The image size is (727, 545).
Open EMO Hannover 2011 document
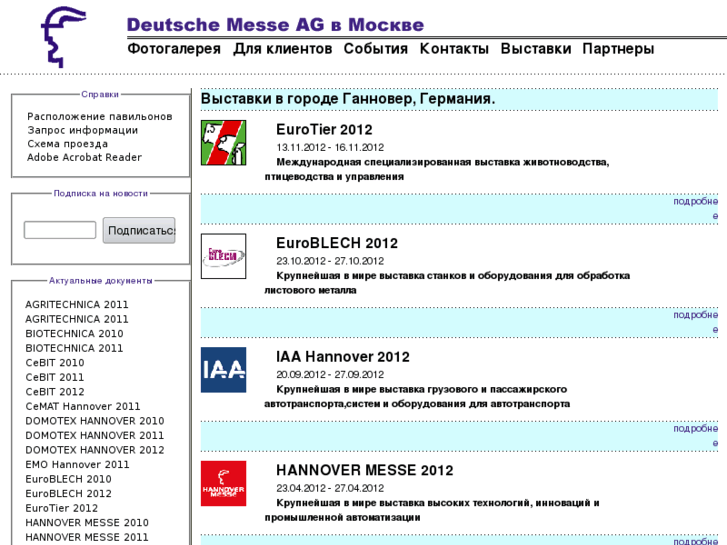[77, 465]
